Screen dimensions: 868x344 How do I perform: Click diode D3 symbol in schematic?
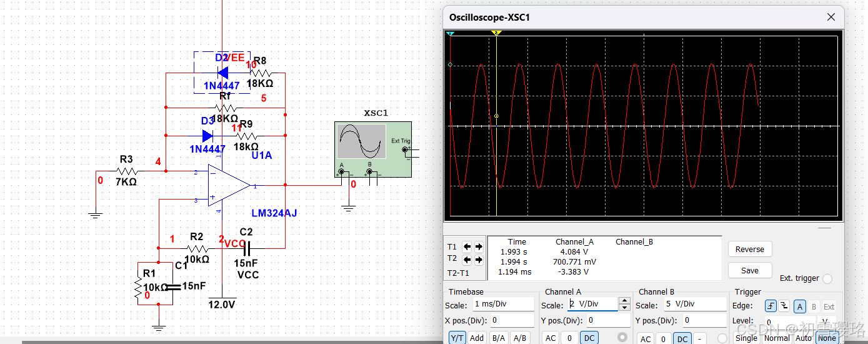(207, 136)
